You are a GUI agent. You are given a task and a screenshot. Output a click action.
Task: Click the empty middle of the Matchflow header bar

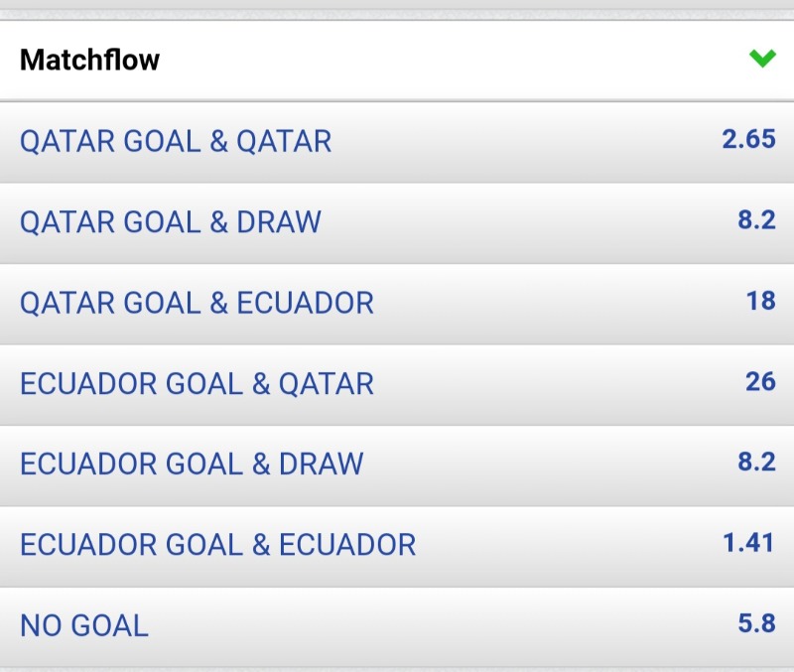447,60
